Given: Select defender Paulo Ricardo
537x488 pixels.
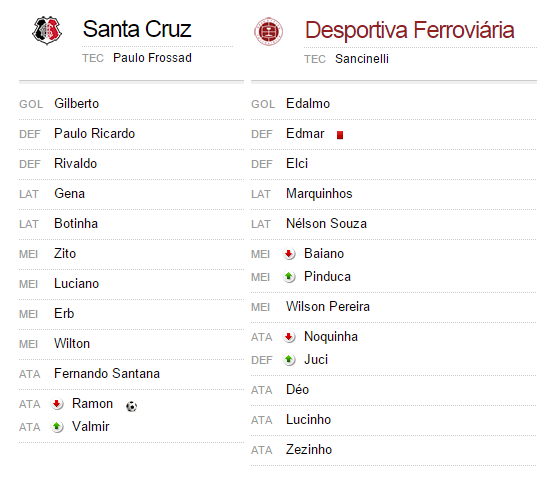Looking at the screenshot, I should click(x=95, y=134).
